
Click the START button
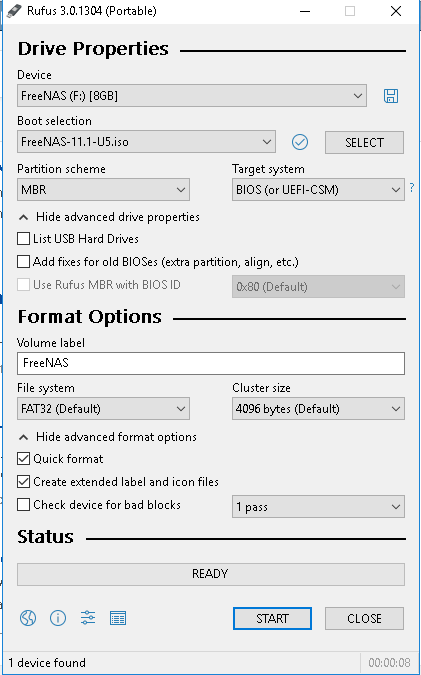(272, 619)
